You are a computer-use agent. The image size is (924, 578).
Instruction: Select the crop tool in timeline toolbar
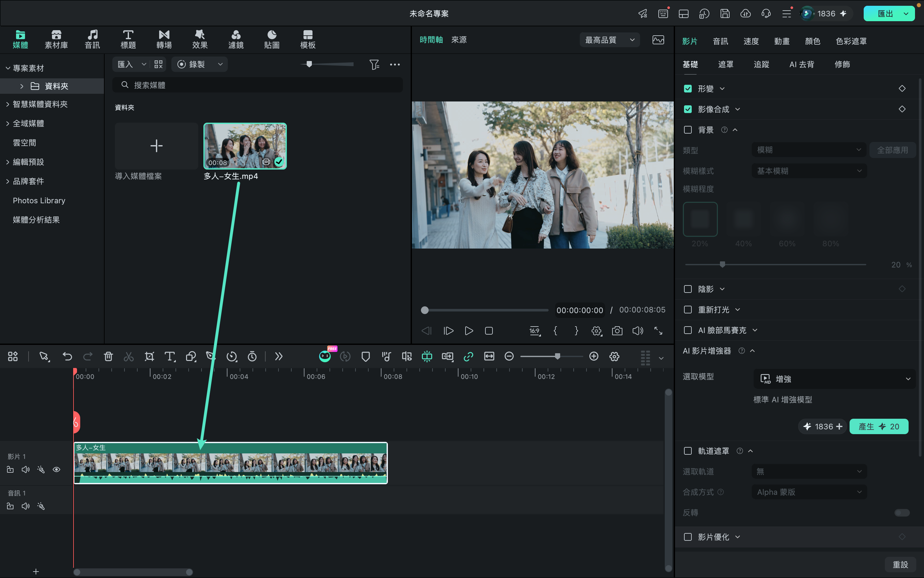[149, 356]
